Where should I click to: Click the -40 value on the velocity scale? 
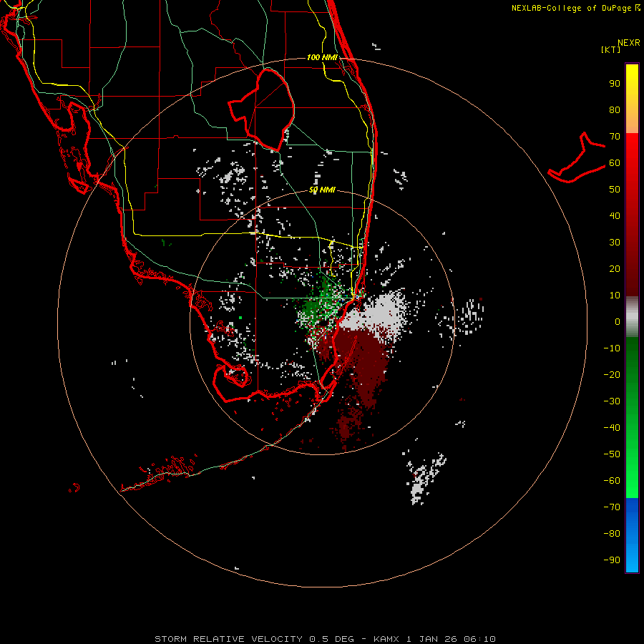[x=612, y=428]
